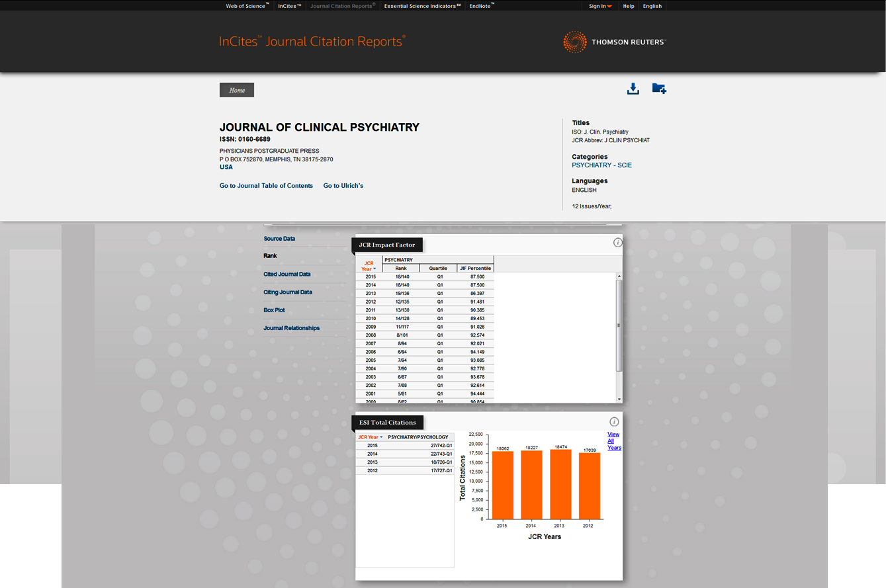The width and height of the screenshot is (886, 588).
Task: Select Journal Relationships in side menu
Action: pyautogui.click(x=291, y=328)
